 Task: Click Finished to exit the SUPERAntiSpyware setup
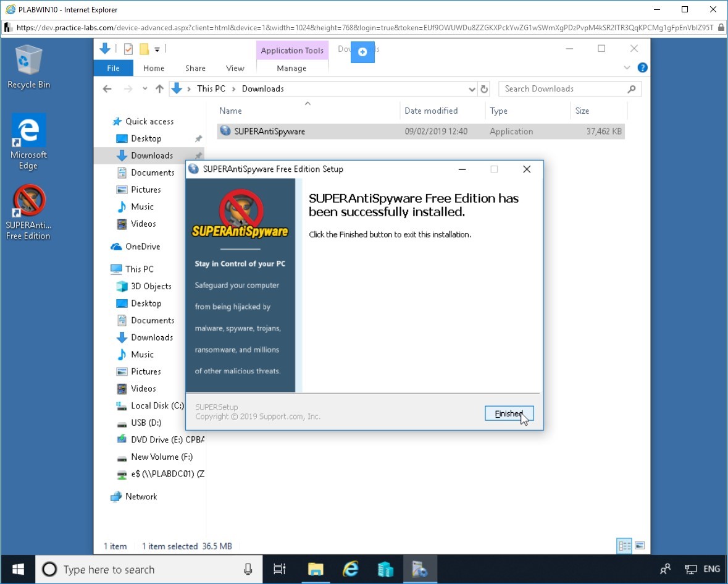509,413
